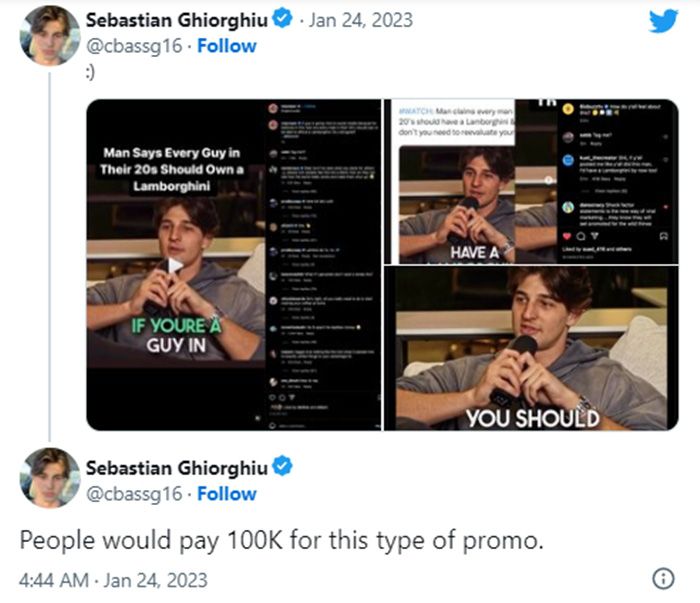The height and width of the screenshot is (603, 700).
Task: Click the @cbassg16 handle in the reply
Action: click(134, 495)
